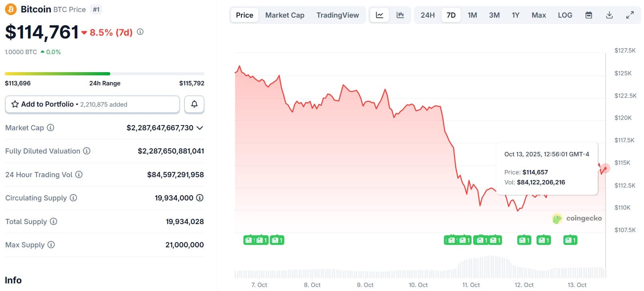Select the Max time range

point(539,15)
